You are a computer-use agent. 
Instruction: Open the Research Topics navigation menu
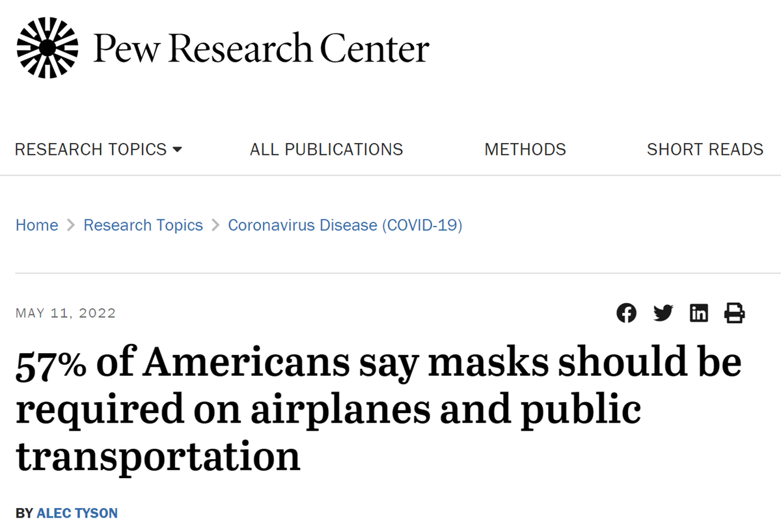[x=90, y=150]
